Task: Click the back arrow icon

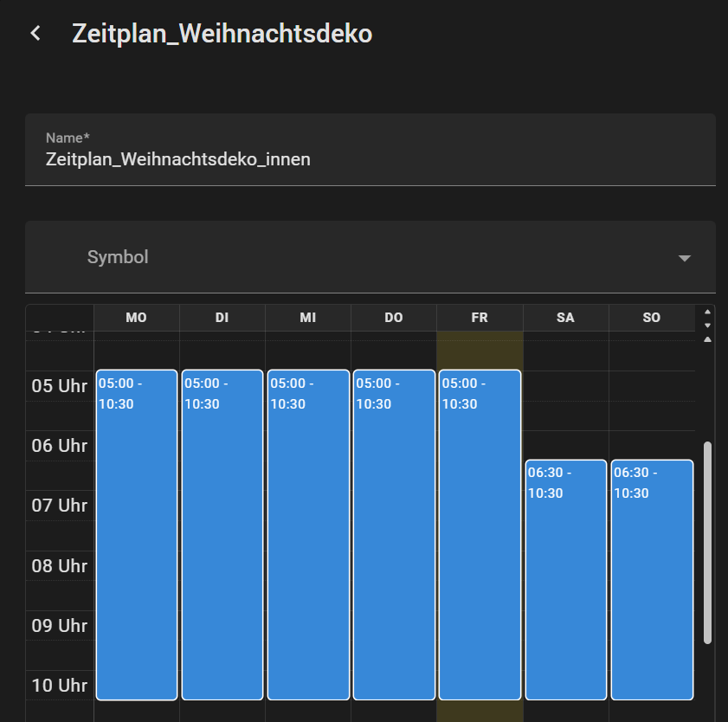Action: (35, 34)
